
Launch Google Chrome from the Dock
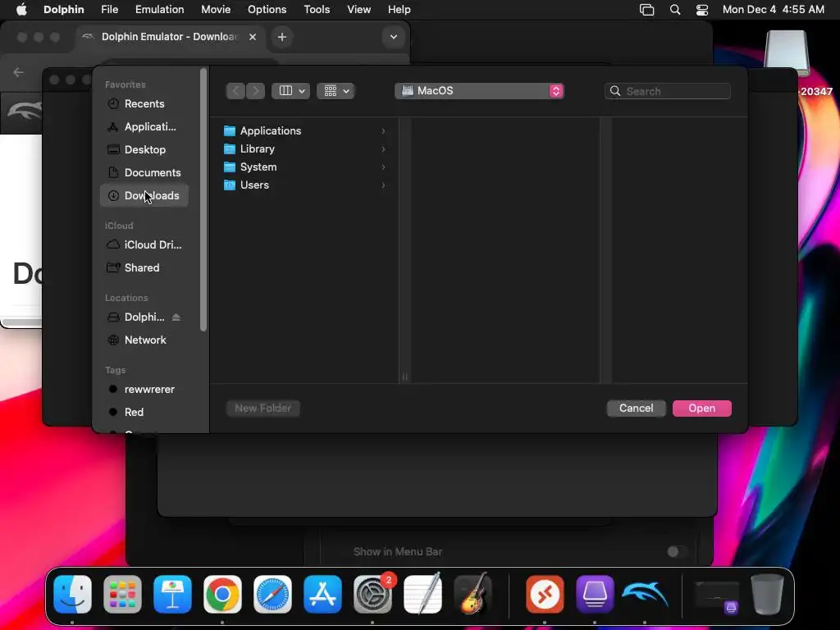click(x=222, y=595)
